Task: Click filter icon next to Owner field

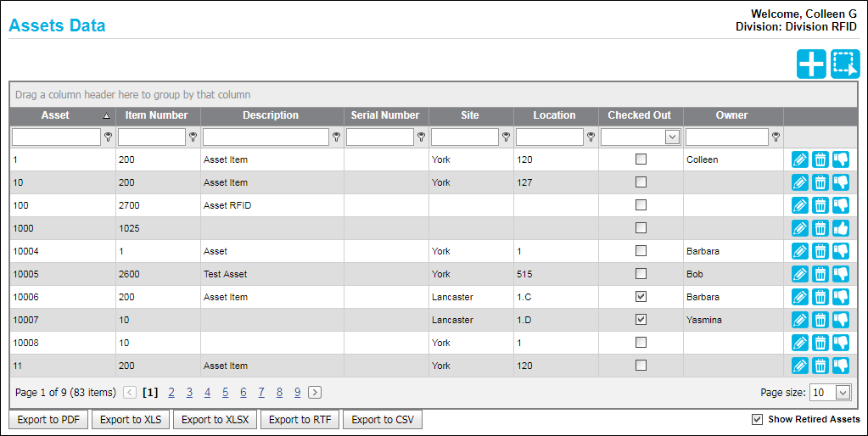Action: pyautogui.click(x=776, y=137)
